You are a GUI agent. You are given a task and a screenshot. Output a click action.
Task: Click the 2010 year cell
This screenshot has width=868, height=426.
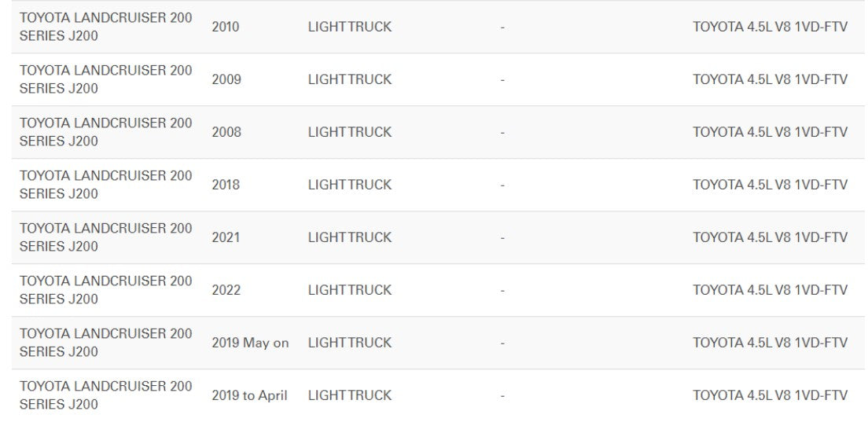click(x=226, y=27)
